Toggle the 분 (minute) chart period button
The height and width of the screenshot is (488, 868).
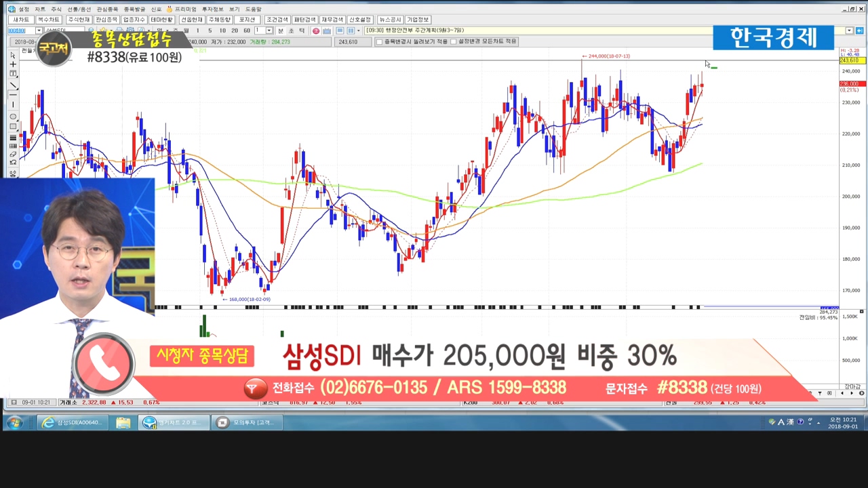coord(281,30)
